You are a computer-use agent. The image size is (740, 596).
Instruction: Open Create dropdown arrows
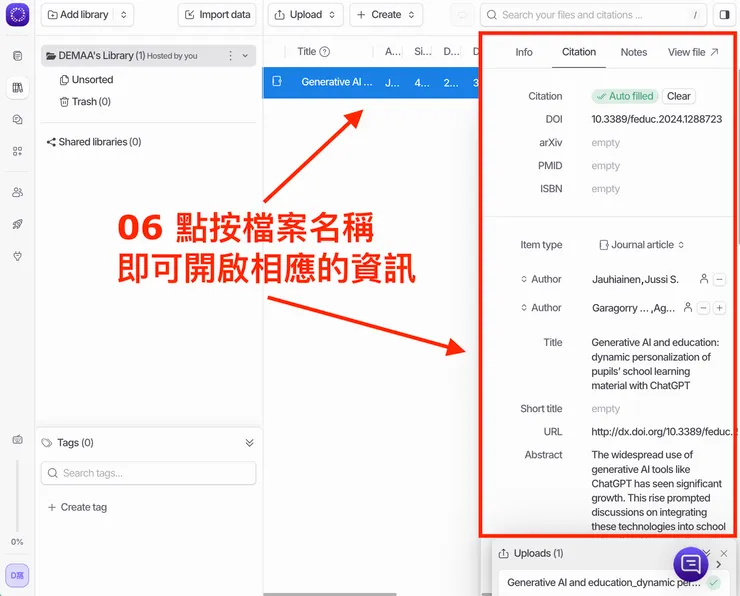coord(412,15)
